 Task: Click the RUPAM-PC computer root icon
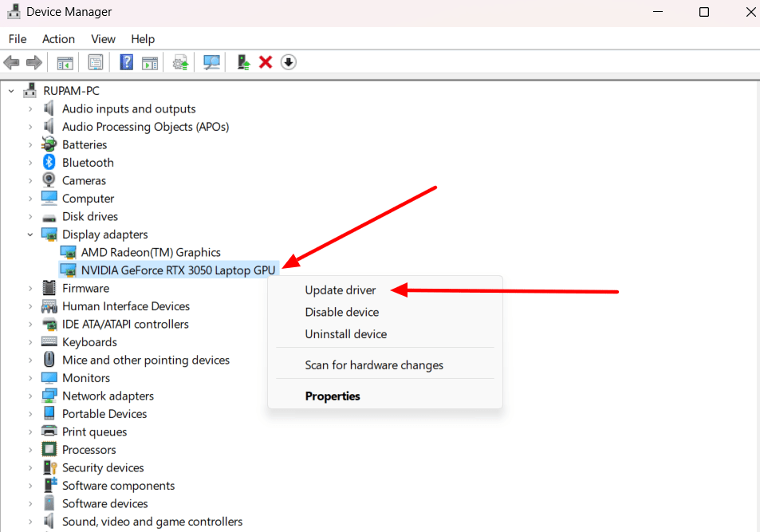[x=30, y=90]
